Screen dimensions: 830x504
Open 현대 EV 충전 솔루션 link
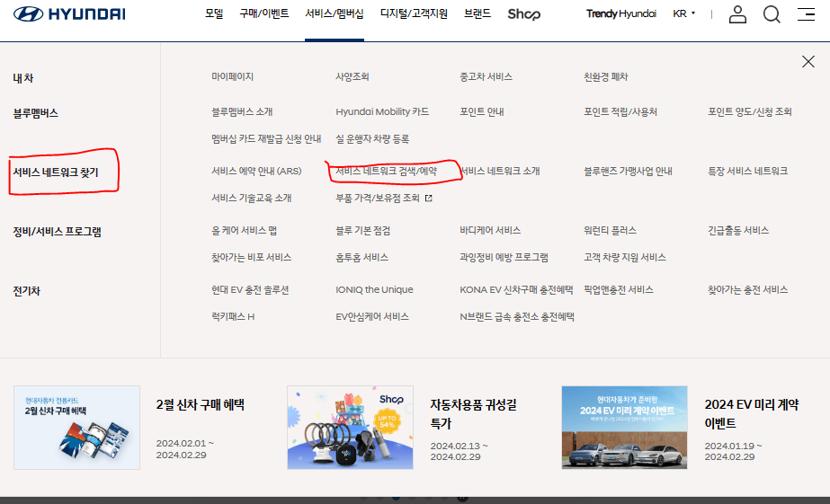tap(250, 289)
